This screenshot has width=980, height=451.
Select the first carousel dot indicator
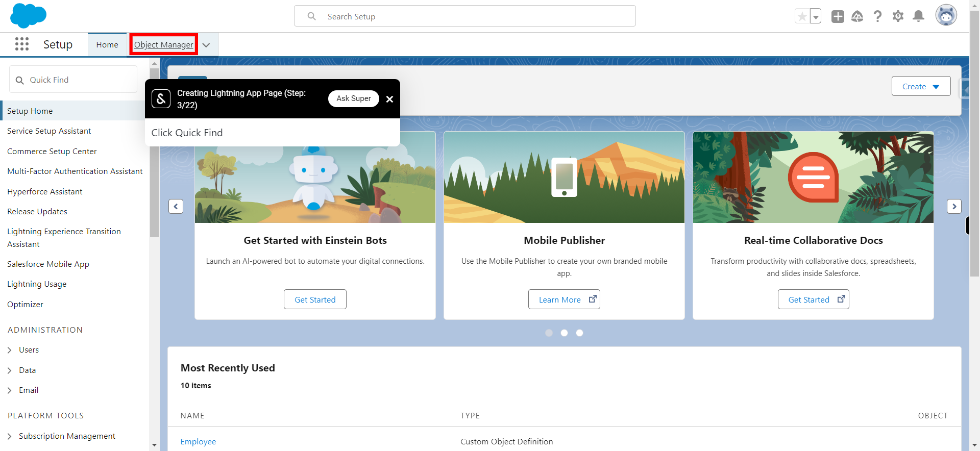pos(549,333)
